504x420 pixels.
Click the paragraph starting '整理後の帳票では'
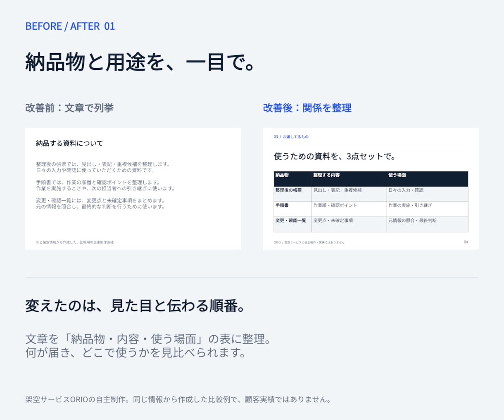103,167
